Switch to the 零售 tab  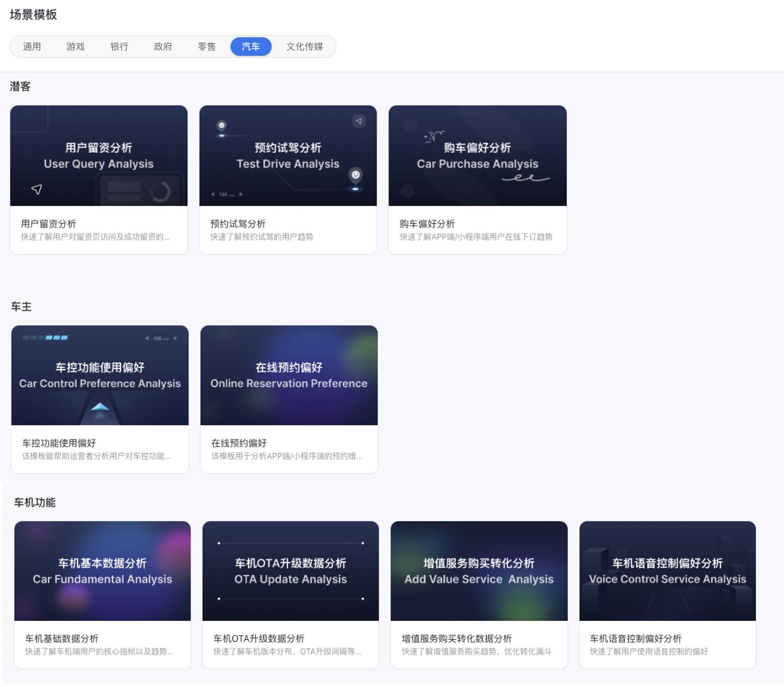207,47
